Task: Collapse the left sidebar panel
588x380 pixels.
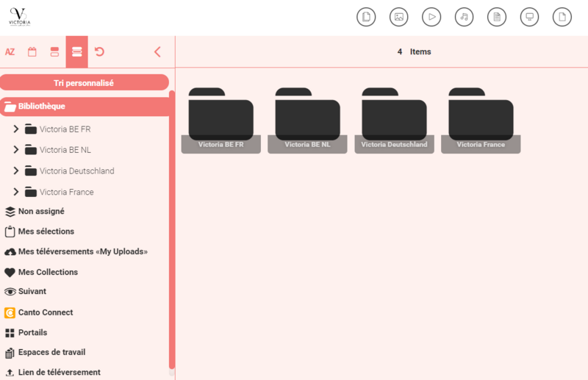Action: point(157,52)
